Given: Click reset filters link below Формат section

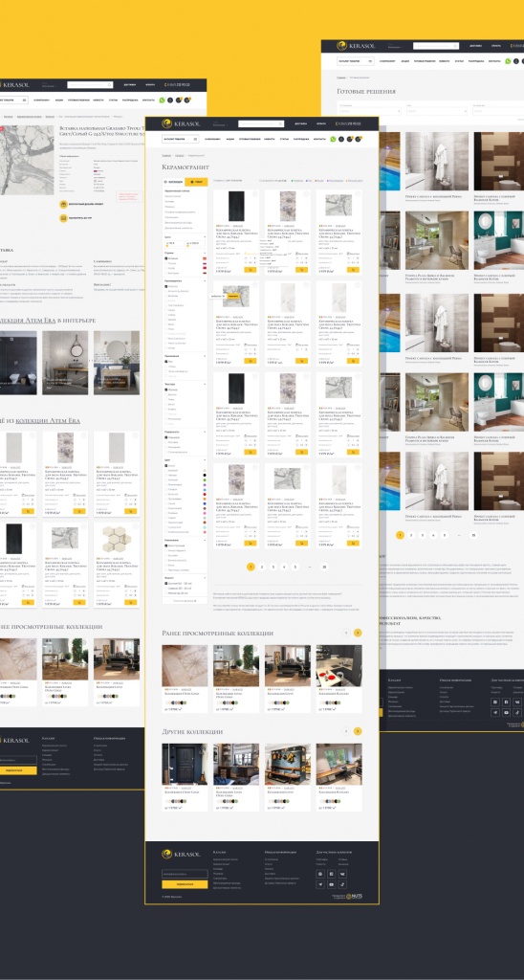Looking at the screenshot, I should [185, 601].
